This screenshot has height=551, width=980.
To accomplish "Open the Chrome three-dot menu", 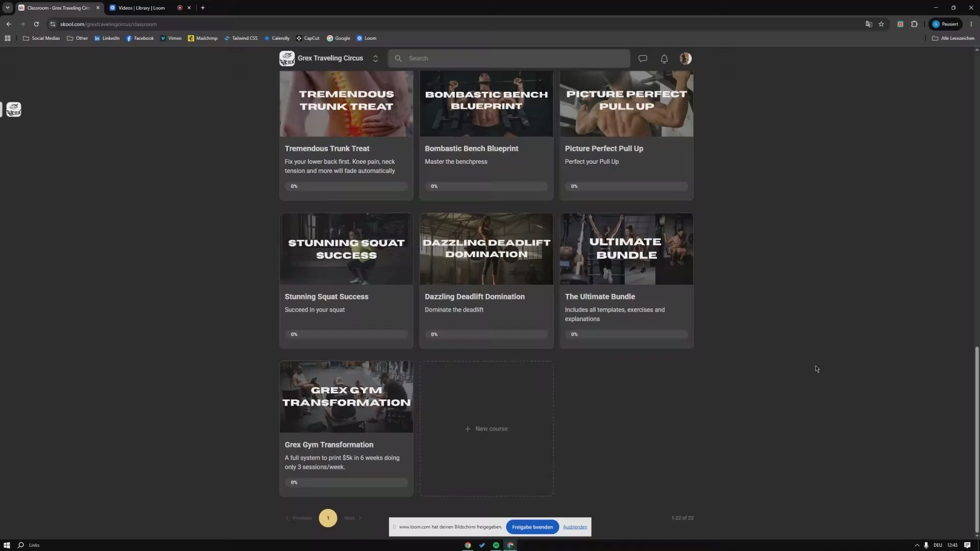I will [971, 24].
